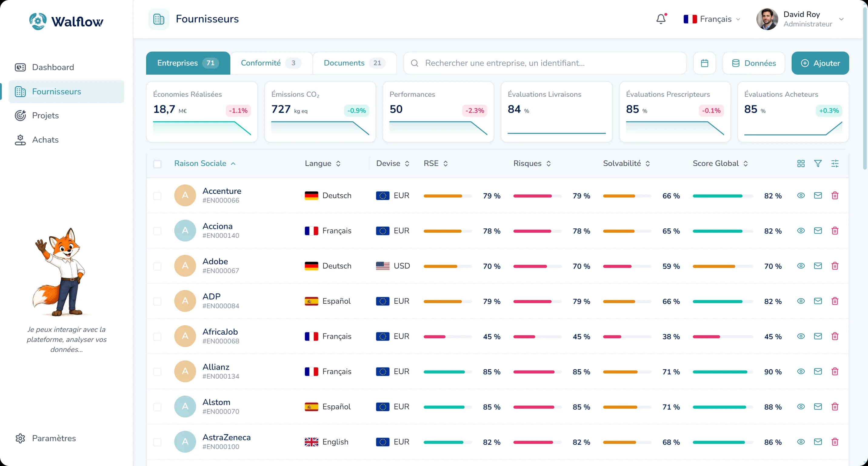Sort by Score Global column
The image size is (868, 466).
click(720, 164)
